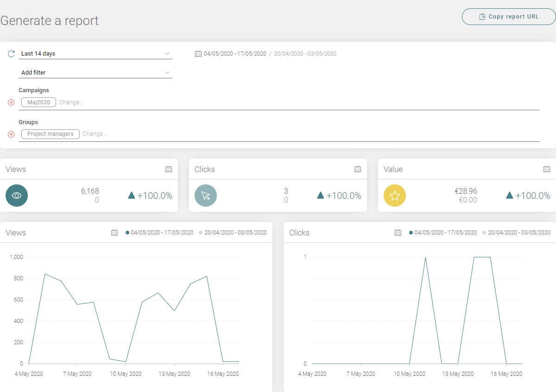Click the 6,168 views total
Screen dimensions: 556x392
point(90,191)
